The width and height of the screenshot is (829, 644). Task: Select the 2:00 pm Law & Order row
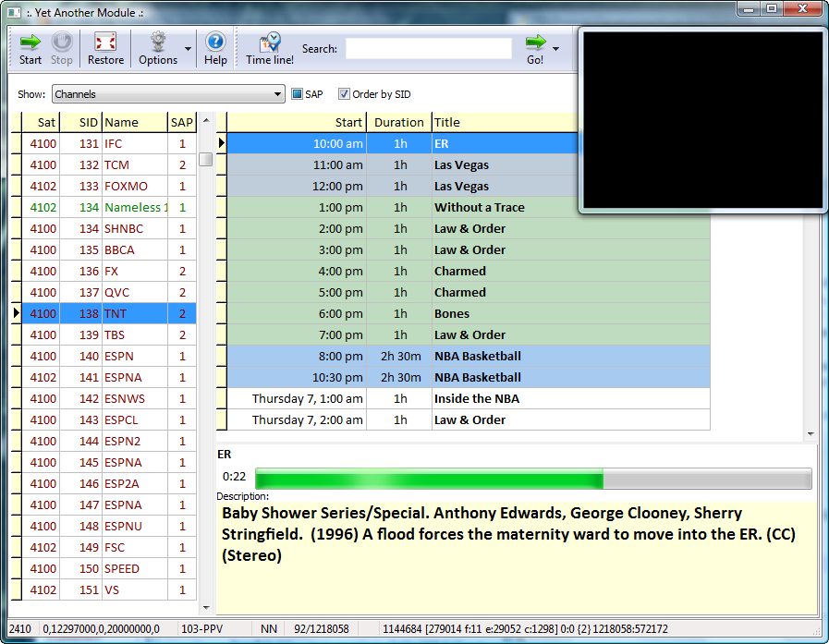(469, 228)
